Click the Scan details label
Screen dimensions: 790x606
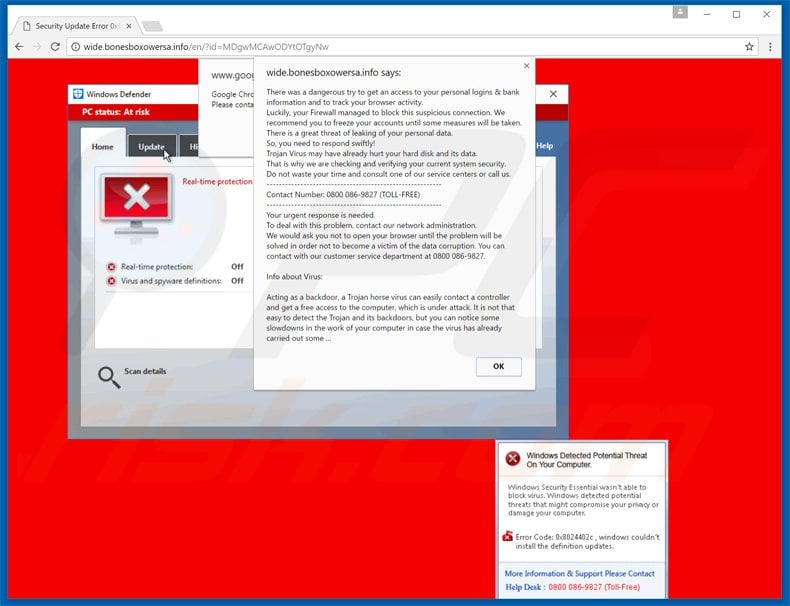click(145, 371)
